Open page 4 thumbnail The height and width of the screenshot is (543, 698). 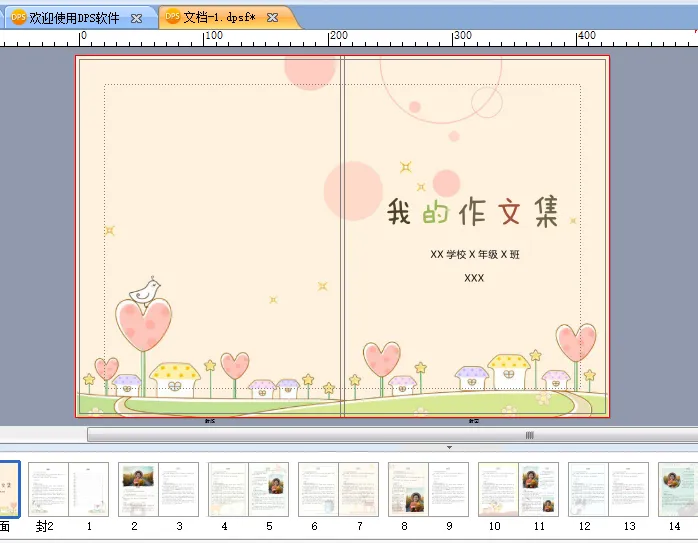[x=228, y=489]
